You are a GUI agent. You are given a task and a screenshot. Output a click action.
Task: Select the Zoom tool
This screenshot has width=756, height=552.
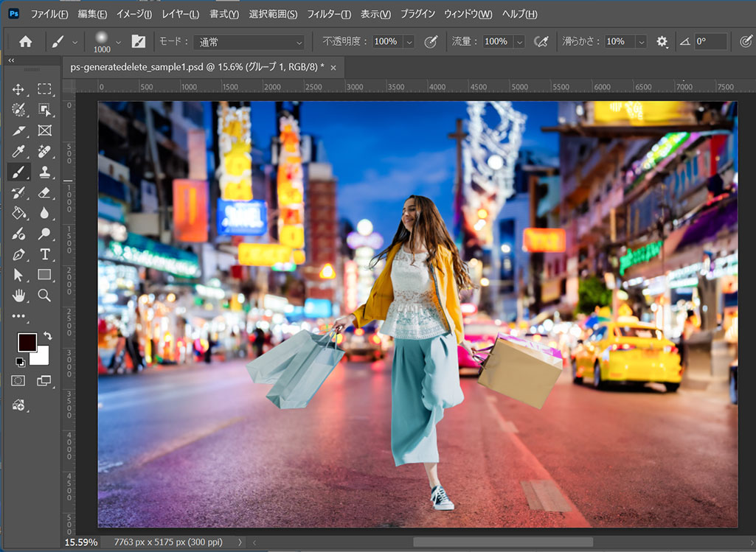click(44, 296)
